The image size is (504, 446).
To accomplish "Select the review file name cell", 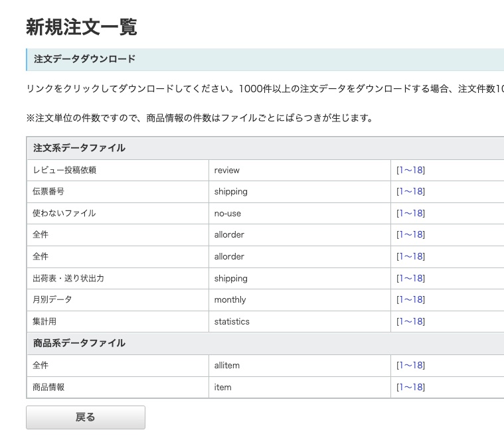I will 226,170.
